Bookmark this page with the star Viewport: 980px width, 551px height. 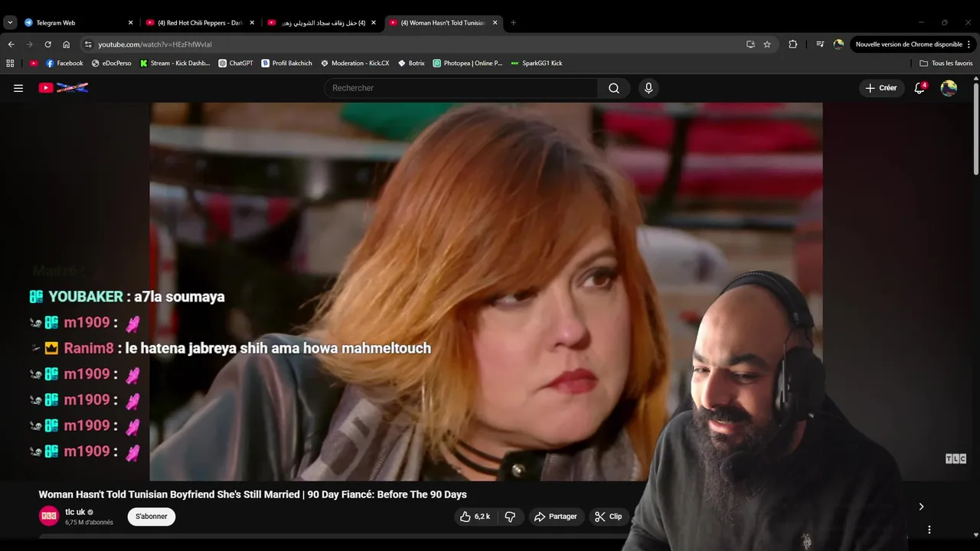[767, 44]
